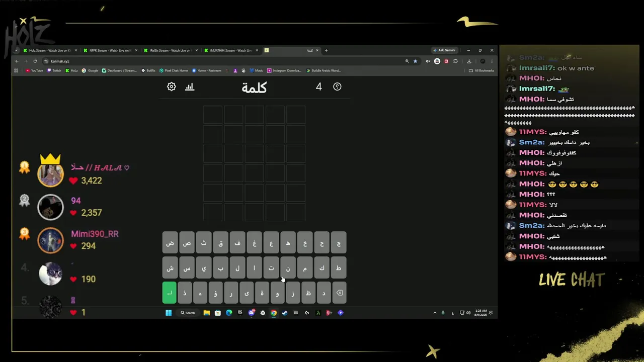Tap the م letter key

tap(305, 268)
